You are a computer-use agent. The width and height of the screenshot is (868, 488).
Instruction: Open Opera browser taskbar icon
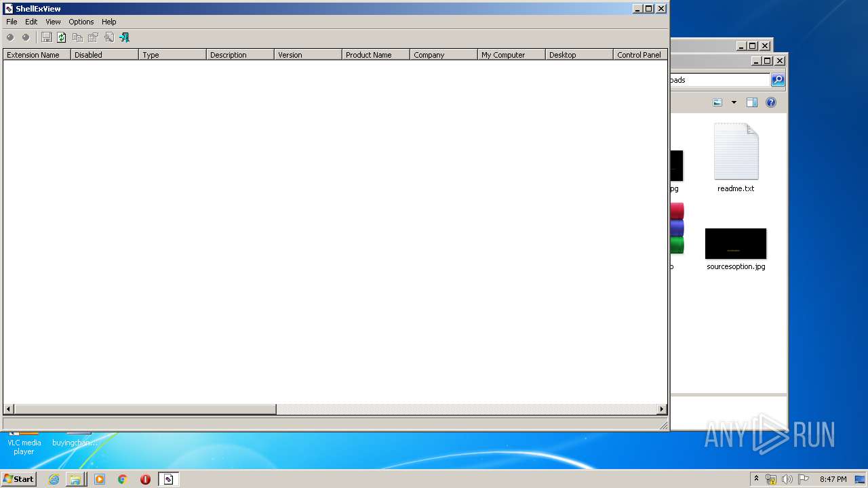145,479
